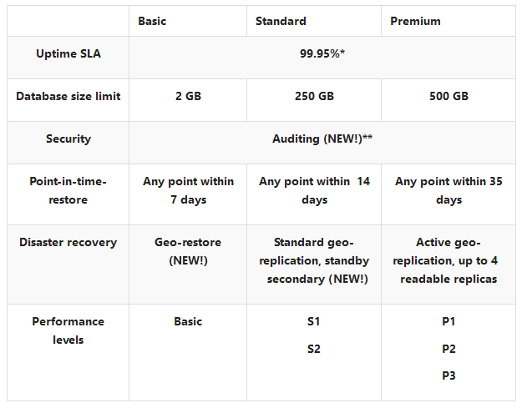Click the Active geo-replication cell
The height and width of the screenshot is (408, 532).
pos(448,260)
